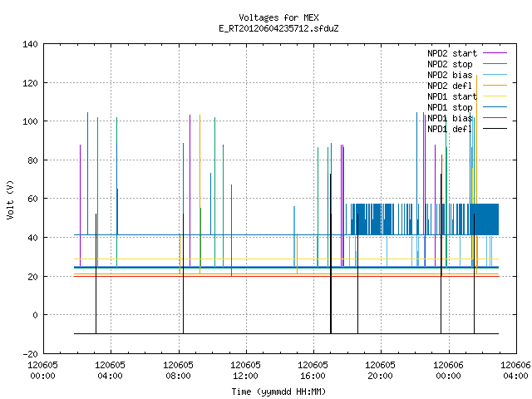Select the 'NPD1 defl' legend label
Viewport: 532px width, 399px height.
click(450, 129)
